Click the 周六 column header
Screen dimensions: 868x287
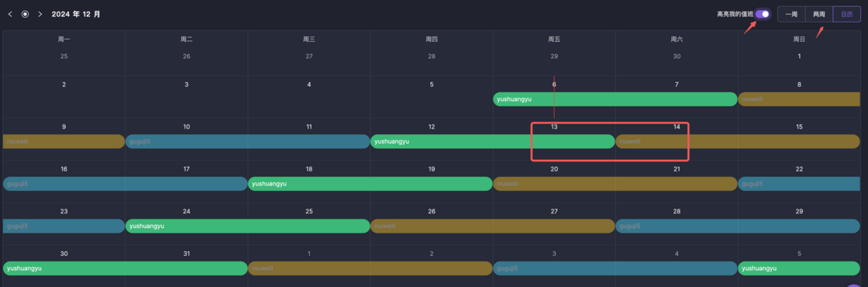[x=677, y=40]
